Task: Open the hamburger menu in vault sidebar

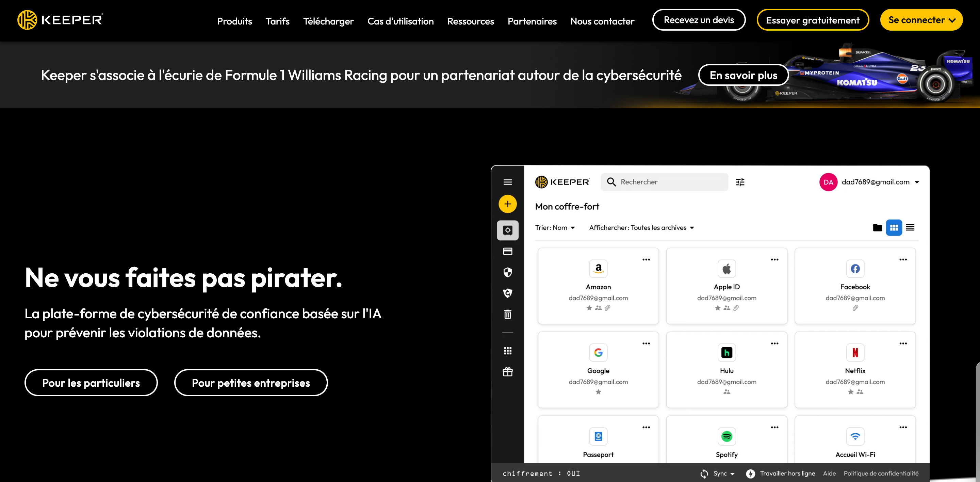Action: (x=507, y=182)
